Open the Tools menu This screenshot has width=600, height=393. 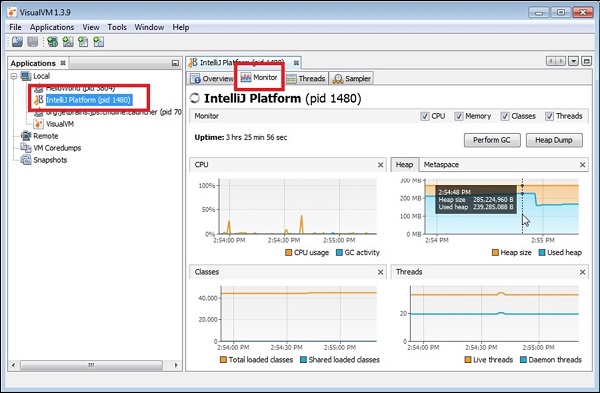pyautogui.click(x=117, y=27)
